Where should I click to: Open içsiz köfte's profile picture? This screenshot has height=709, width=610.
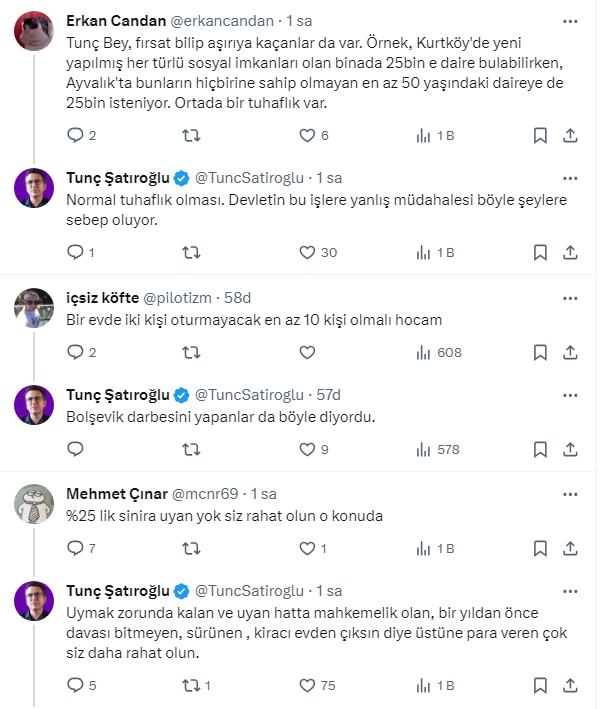(x=33, y=307)
